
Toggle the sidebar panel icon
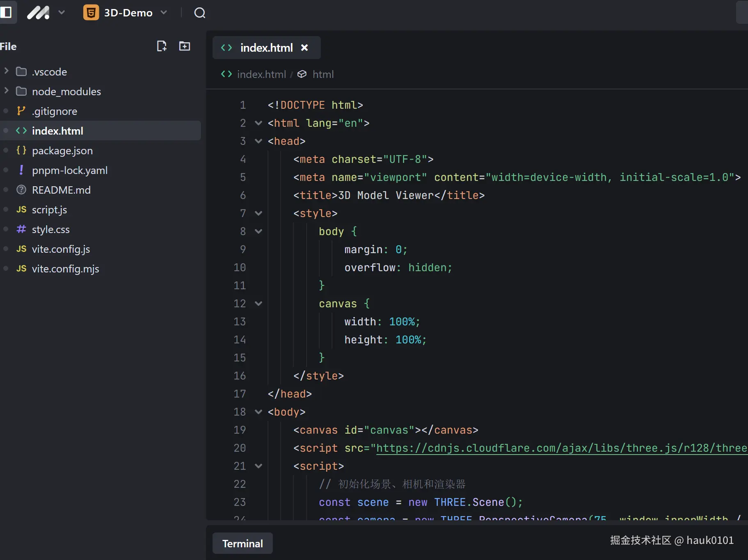point(6,12)
